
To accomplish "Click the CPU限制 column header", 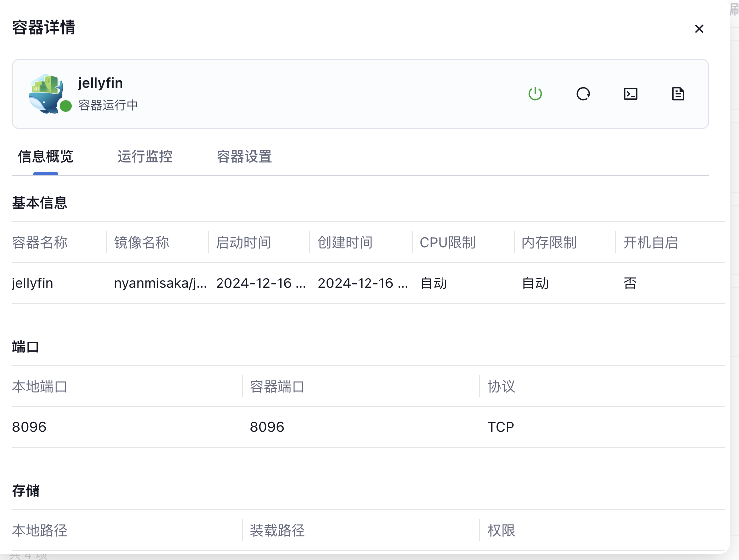I will (447, 242).
